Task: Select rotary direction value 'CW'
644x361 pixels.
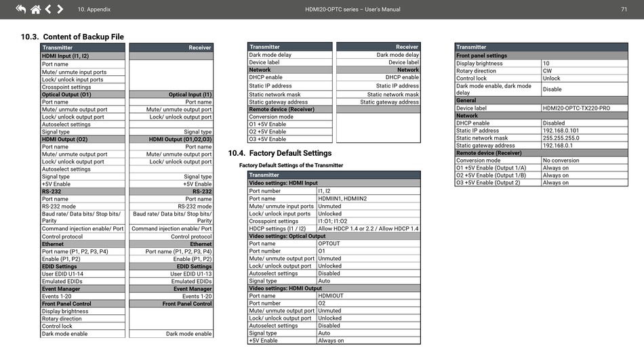Action: click(547, 70)
